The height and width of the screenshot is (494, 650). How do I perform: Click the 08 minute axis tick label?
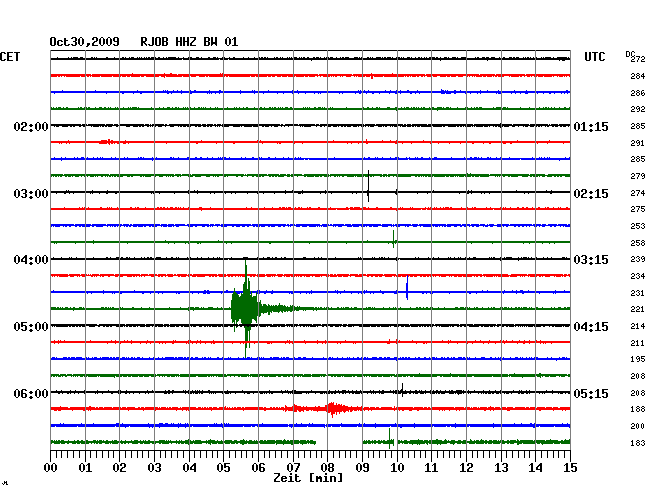coord(327,468)
